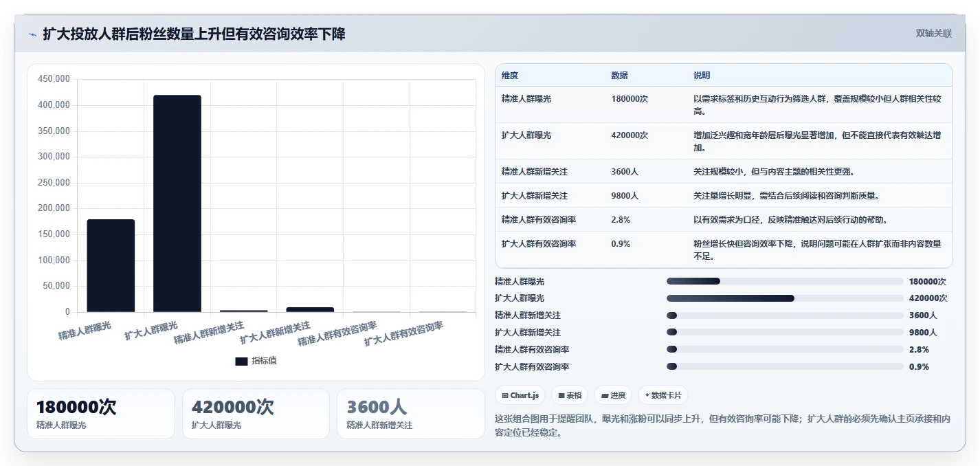Click the 180000次 value beside progress bar
Image resolution: width=980 pixels, height=466 pixels.
pyautogui.click(x=928, y=282)
